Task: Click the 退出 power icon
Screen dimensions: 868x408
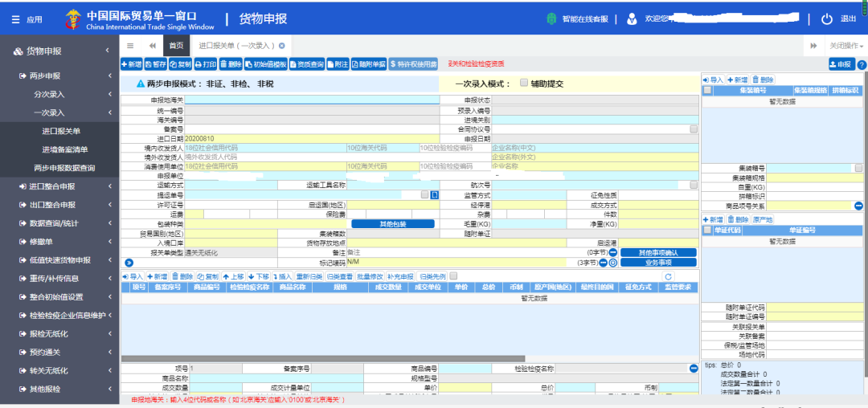Action: [826, 18]
